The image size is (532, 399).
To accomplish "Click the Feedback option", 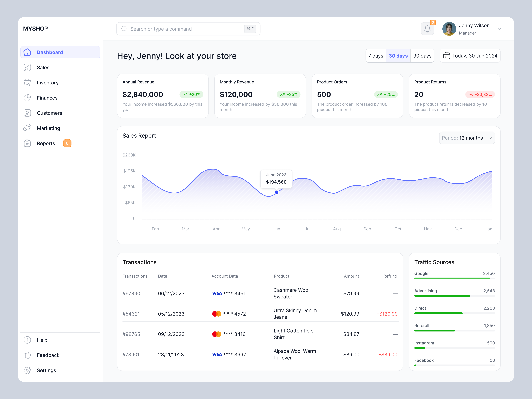I will click(48, 355).
